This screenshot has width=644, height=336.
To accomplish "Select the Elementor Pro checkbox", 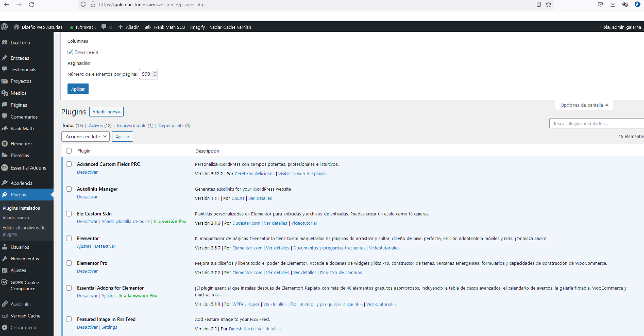I will [69, 263].
